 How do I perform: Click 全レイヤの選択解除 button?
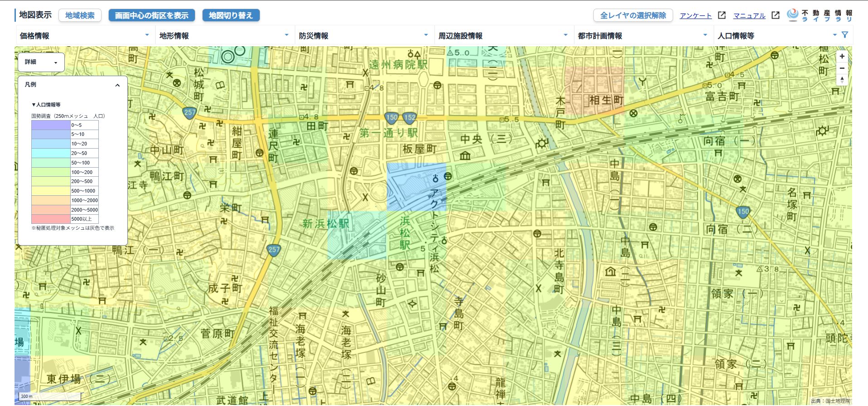tap(633, 15)
